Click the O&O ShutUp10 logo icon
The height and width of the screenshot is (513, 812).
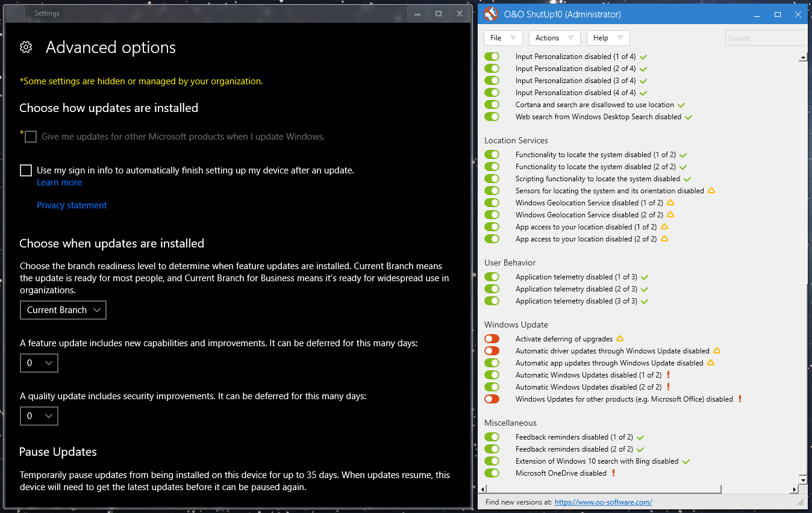tap(491, 14)
